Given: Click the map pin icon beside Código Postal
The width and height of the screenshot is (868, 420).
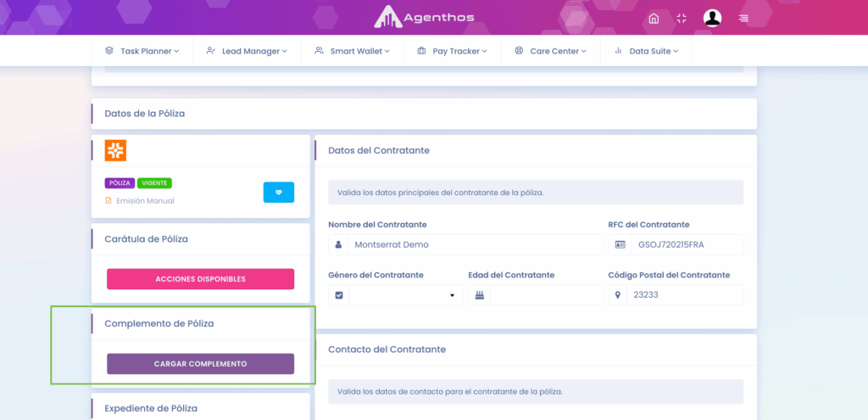Looking at the screenshot, I should click(618, 294).
